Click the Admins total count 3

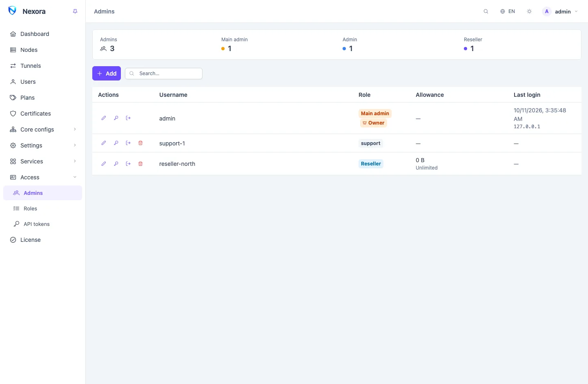[x=112, y=49]
